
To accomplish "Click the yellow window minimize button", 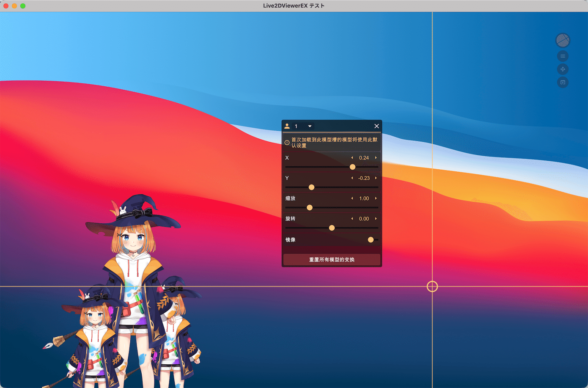I will click(14, 6).
